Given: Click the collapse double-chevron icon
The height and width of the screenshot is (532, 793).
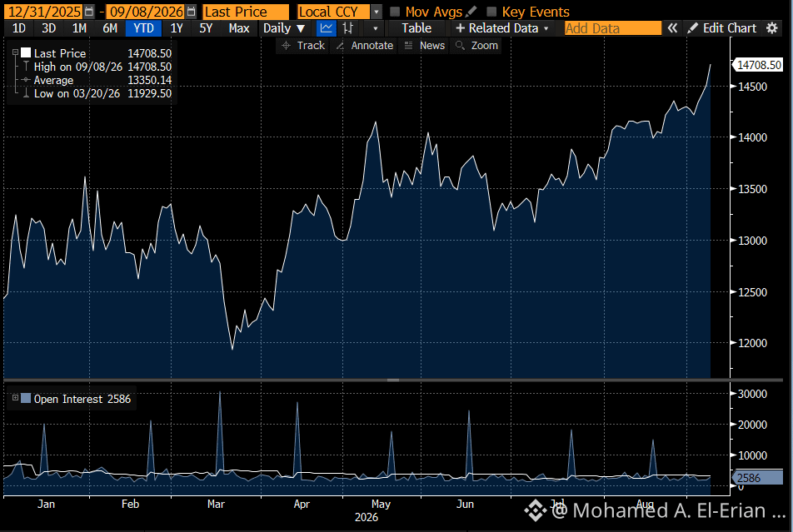Looking at the screenshot, I should (x=672, y=28).
